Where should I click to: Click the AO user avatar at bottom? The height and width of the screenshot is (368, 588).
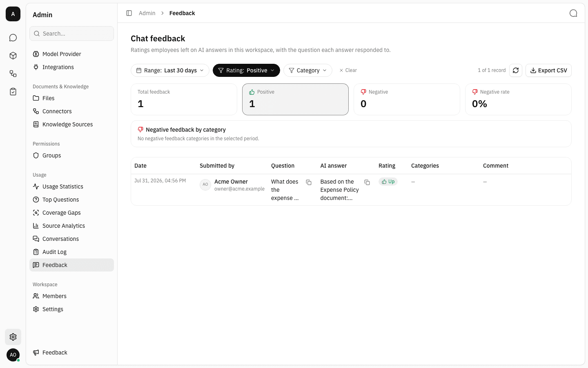(x=13, y=355)
